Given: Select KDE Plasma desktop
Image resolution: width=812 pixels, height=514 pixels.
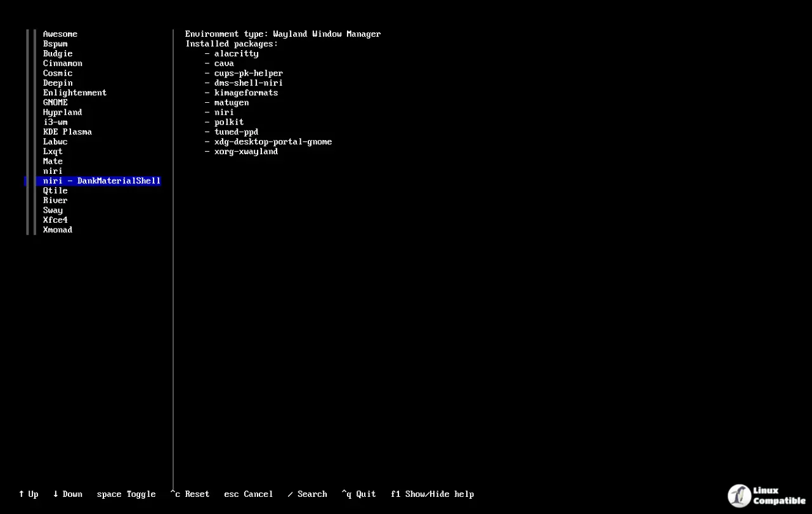Looking at the screenshot, I should tap(67, 132).
